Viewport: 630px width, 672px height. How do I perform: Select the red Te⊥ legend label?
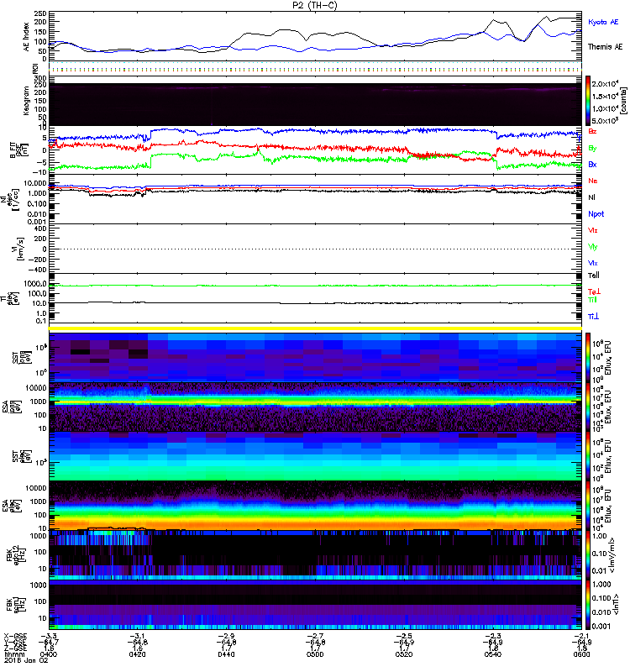coord(594,291)
